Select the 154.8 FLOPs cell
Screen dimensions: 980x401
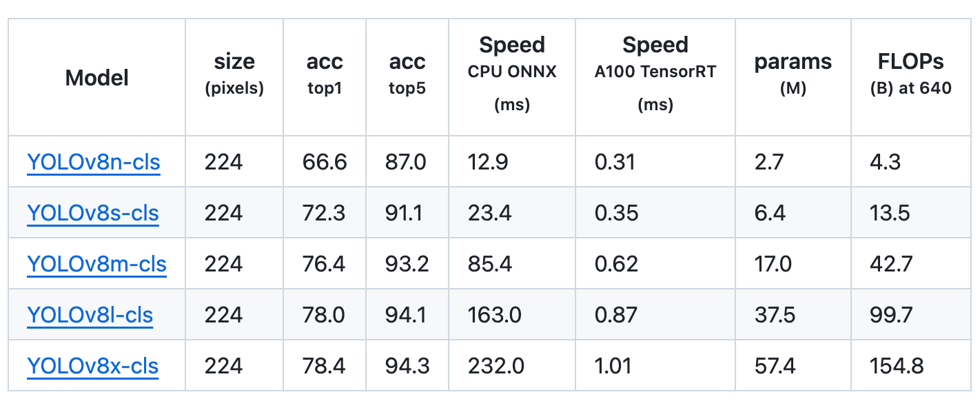(897, 366)
